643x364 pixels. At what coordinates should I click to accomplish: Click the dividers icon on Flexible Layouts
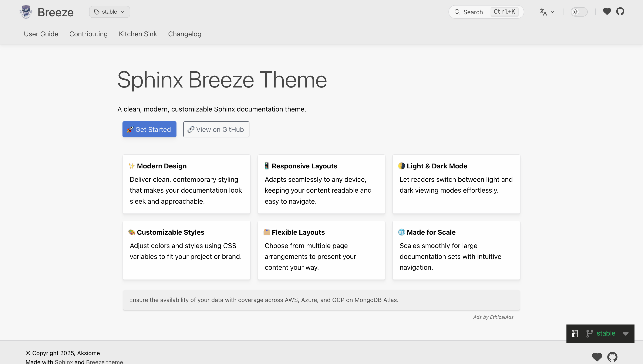tap(267, 232)
